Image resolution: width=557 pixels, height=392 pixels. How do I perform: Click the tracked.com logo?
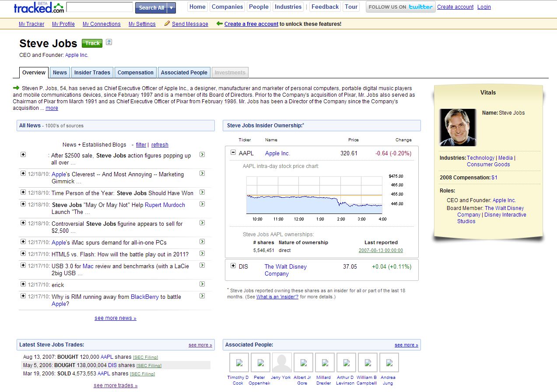[39, 7]
